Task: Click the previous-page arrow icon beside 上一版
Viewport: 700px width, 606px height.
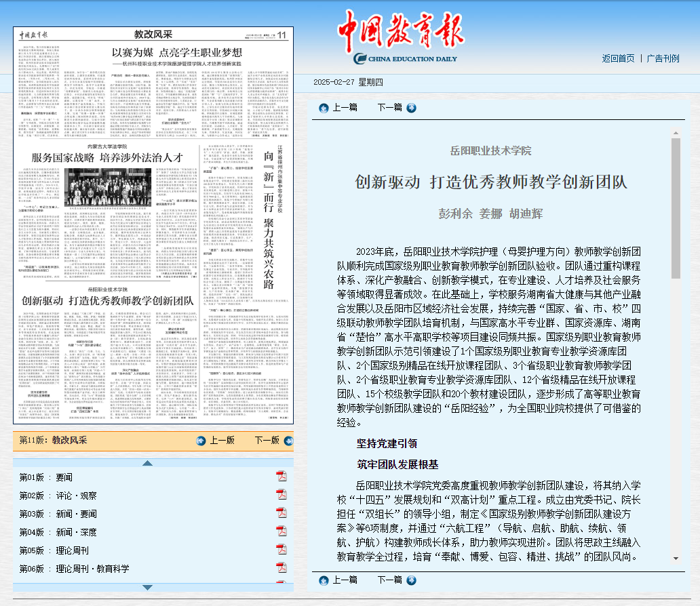Action: point(201,441)
